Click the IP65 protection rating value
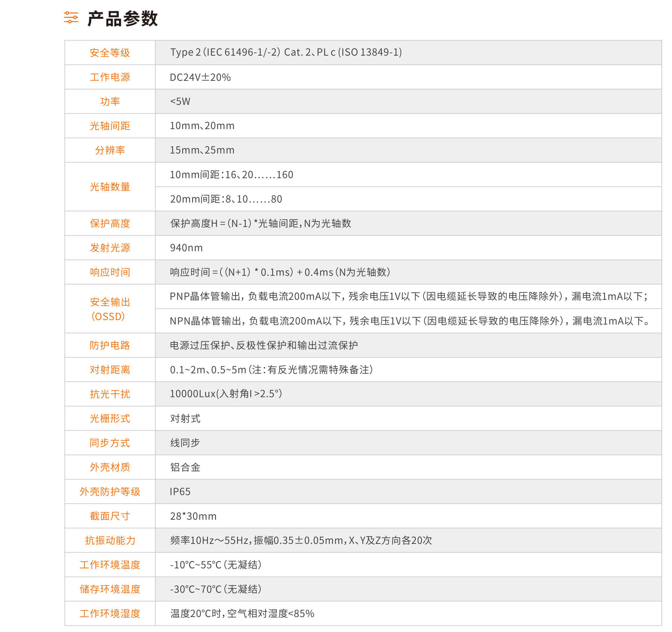672x632 pixels. tap(180, 492)
